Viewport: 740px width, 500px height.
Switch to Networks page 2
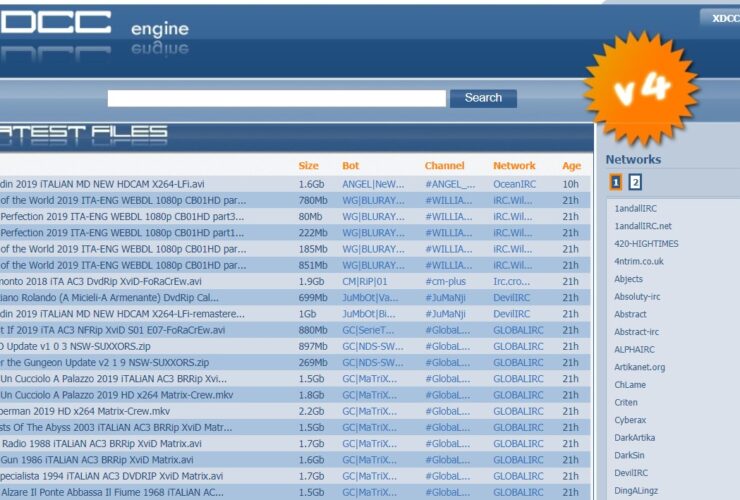click(x=635, y=182)
